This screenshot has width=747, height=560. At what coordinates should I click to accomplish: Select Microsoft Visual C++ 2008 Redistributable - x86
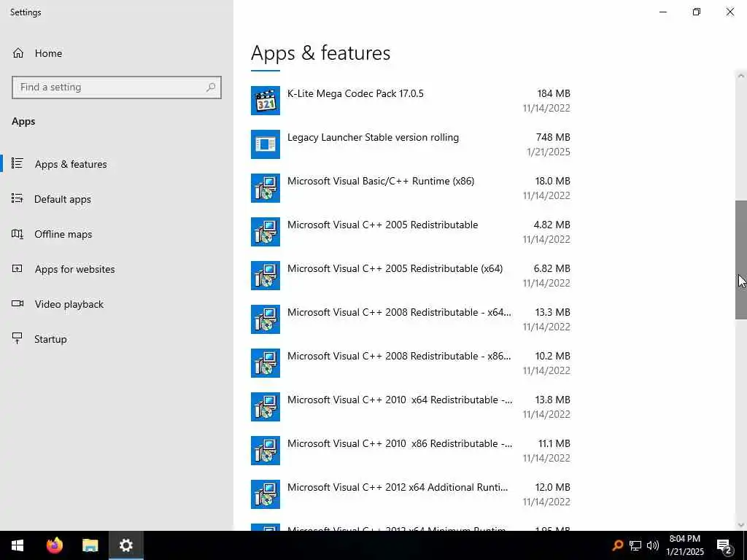click(x=411, y=363)
